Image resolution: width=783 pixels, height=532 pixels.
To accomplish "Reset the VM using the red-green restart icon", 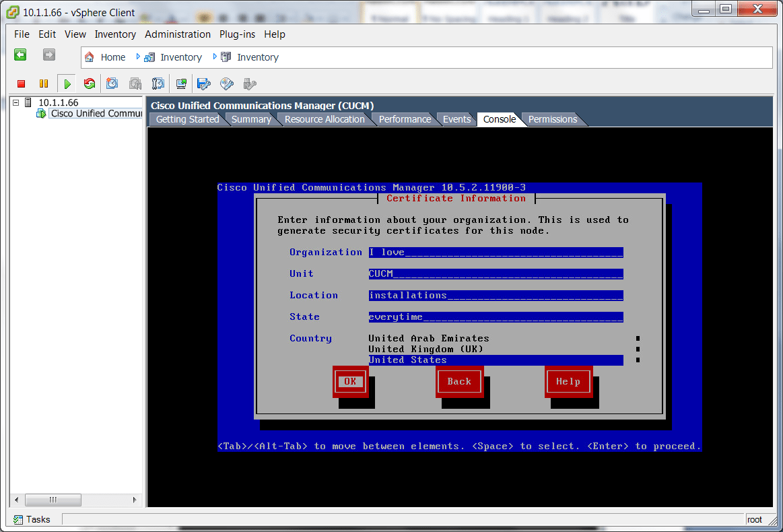I will point(90,84).
